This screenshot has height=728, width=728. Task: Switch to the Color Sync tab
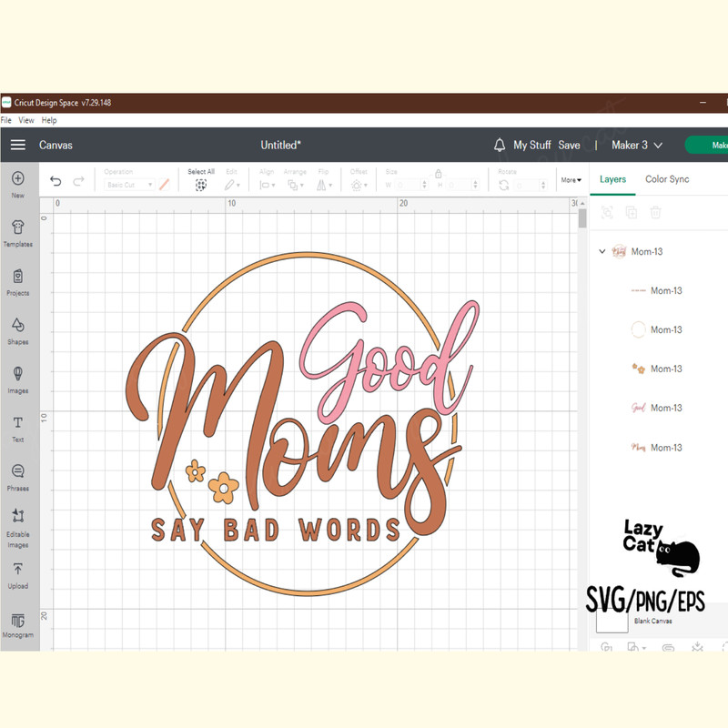[667, 179]
